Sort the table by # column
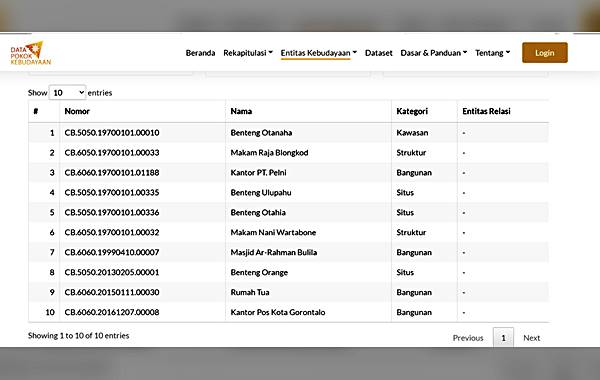 pos(44,111)
